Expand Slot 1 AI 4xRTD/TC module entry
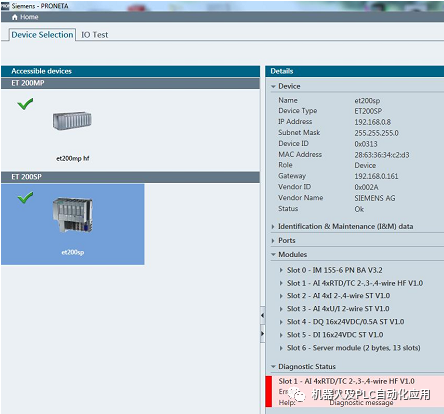The image size is (444, 414). pos(281,283)
